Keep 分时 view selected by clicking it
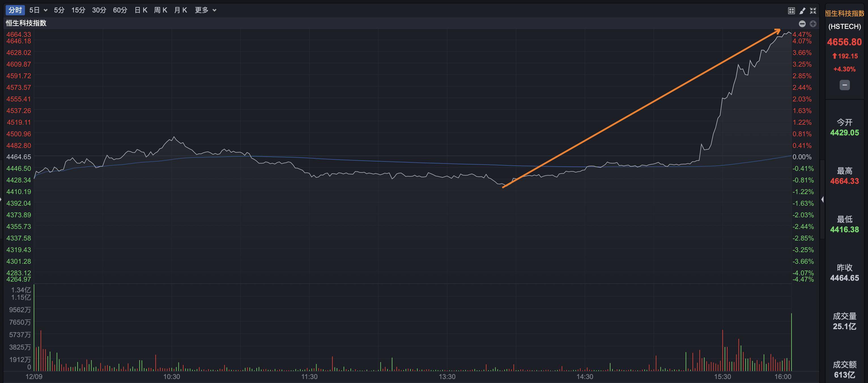Viewport: 868px width, 383px height. (x=15, y=10)
